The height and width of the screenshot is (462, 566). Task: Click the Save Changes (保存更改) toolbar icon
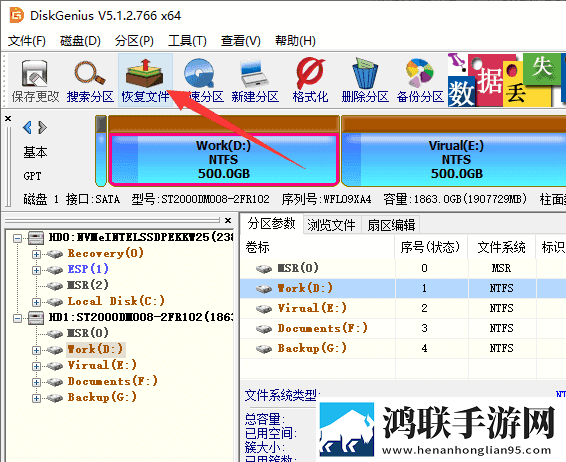tap(35, 80)
